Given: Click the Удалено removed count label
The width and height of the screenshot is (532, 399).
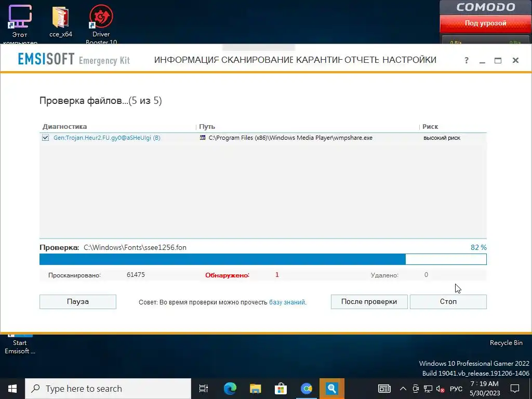Looking at the screenshot, I should pos(384,275).
